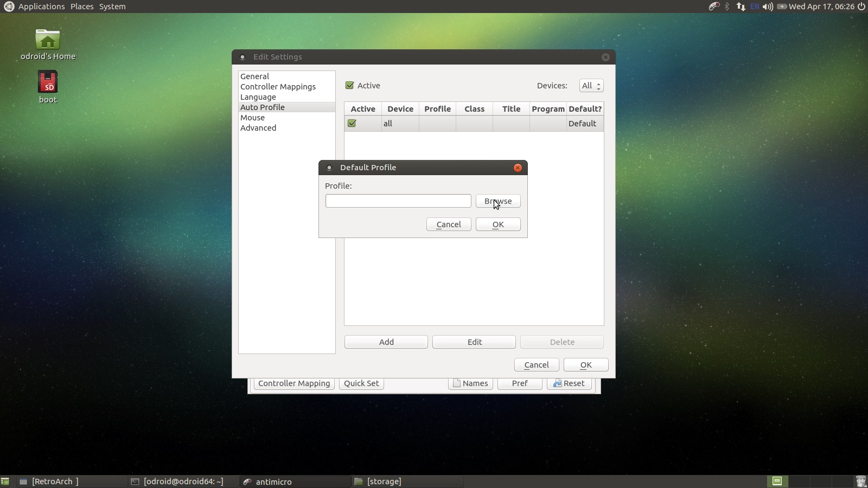Open the Places menu
The image size is (868, 488).
click(x=82, y=7)
